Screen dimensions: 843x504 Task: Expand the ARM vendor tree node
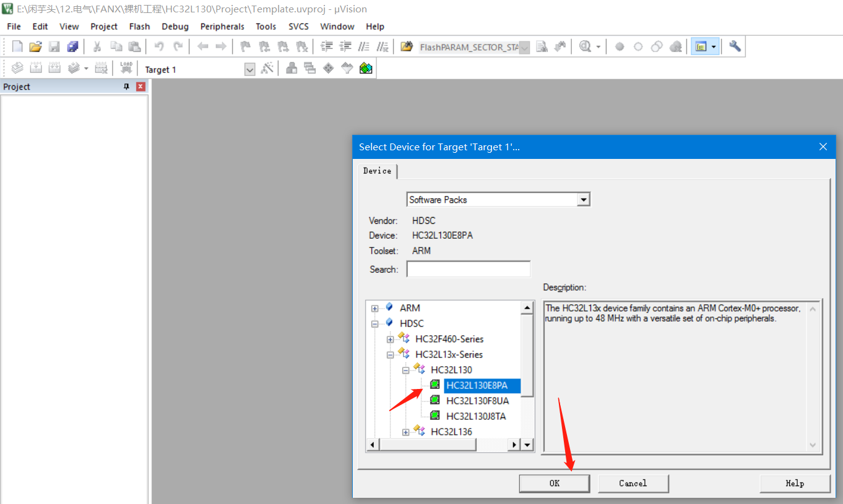point(374,308)
